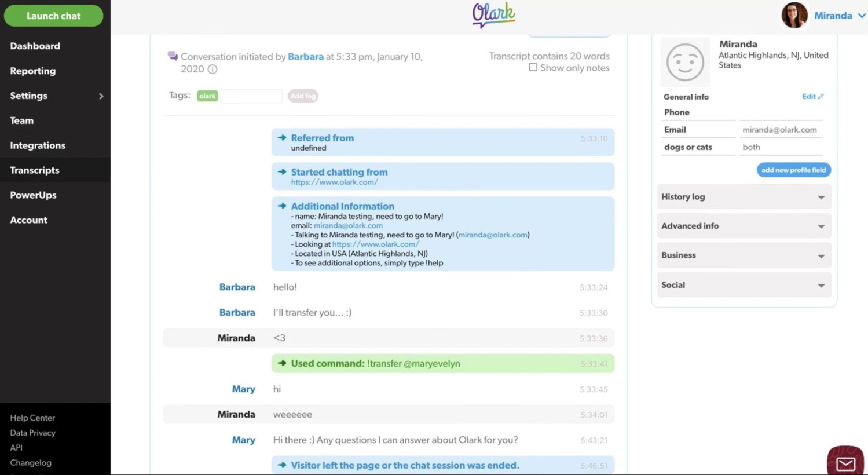Click the Referred from arrow icon

point(282,138)
